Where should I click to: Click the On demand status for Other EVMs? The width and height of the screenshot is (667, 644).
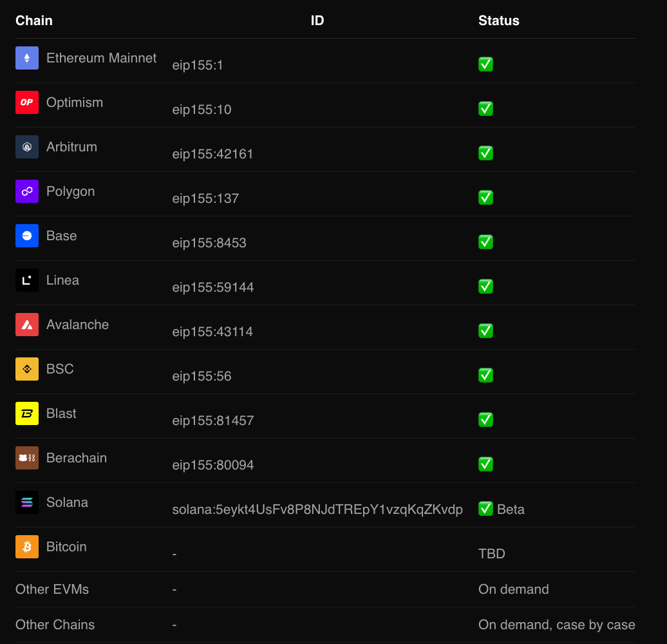[x=513, y=589]
